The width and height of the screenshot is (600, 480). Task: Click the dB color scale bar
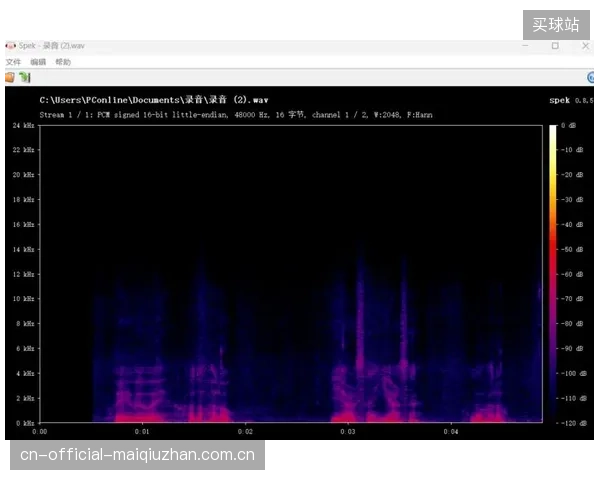(553, 274)
